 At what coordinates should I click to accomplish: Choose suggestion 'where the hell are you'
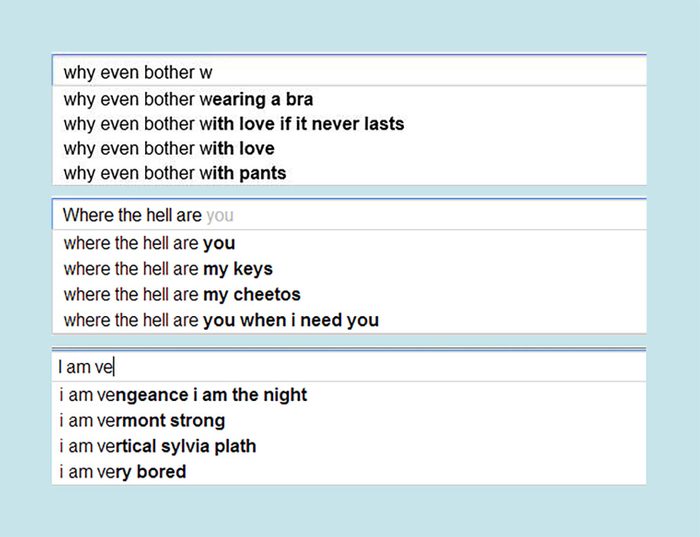point(149,243)
